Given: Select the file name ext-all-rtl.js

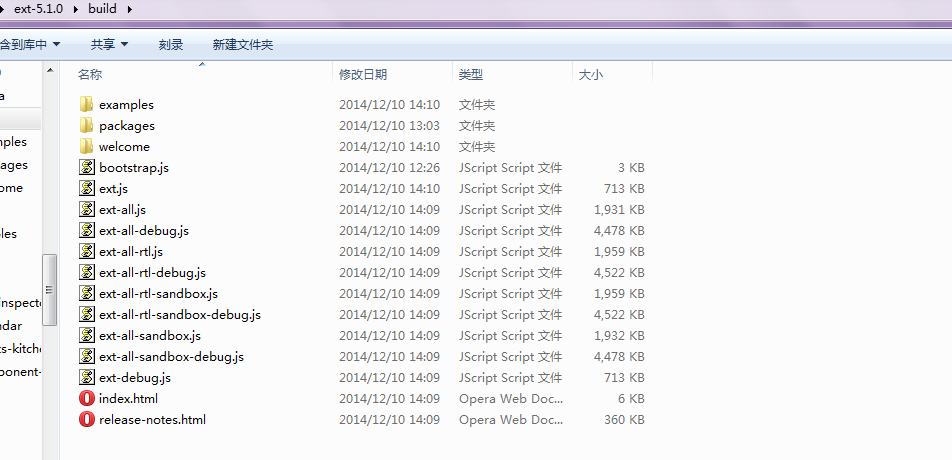Looking at the screenshot, I should click(131, 252).
